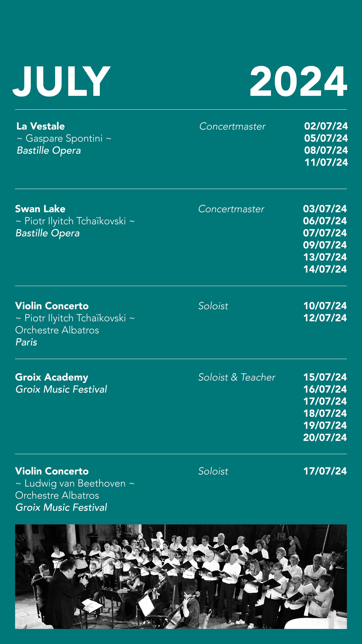The height and width of the screenshot is (644, 362).
Task: Select the 11/07/24 performance date
Action: 326,162
